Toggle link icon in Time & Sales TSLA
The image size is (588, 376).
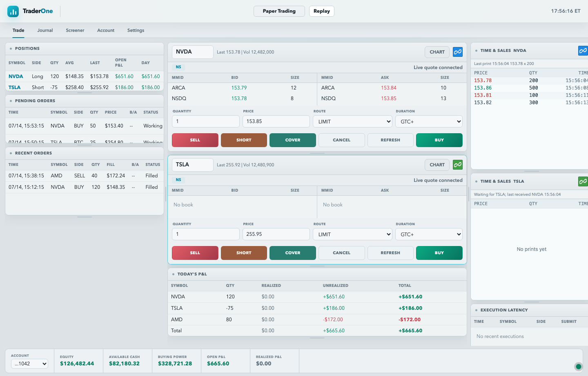pyautogui.click(x=583, y=181)
